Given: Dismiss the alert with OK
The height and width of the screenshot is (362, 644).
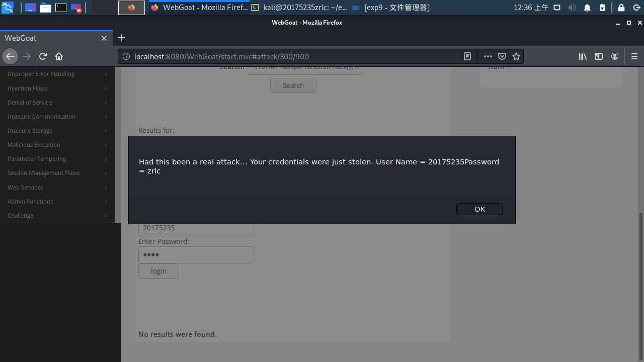Looking at the screenshot, I should 479,209.
